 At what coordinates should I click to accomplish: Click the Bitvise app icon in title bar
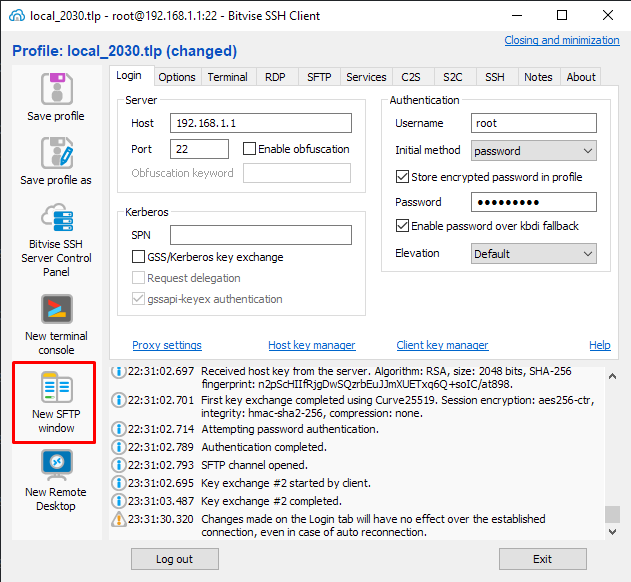17,16
